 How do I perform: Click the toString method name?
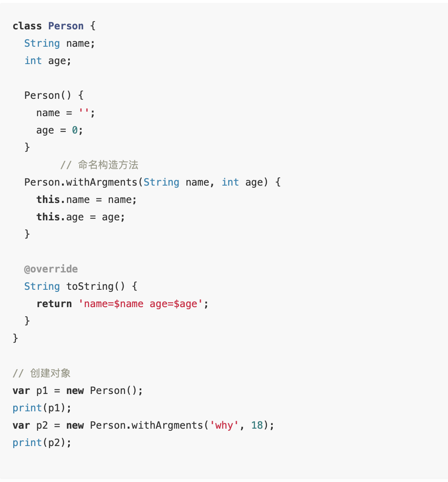(x=90, y=286)
